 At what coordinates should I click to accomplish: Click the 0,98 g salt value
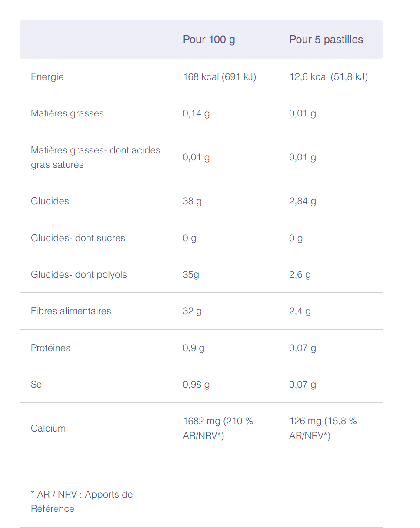coord(196,385)
